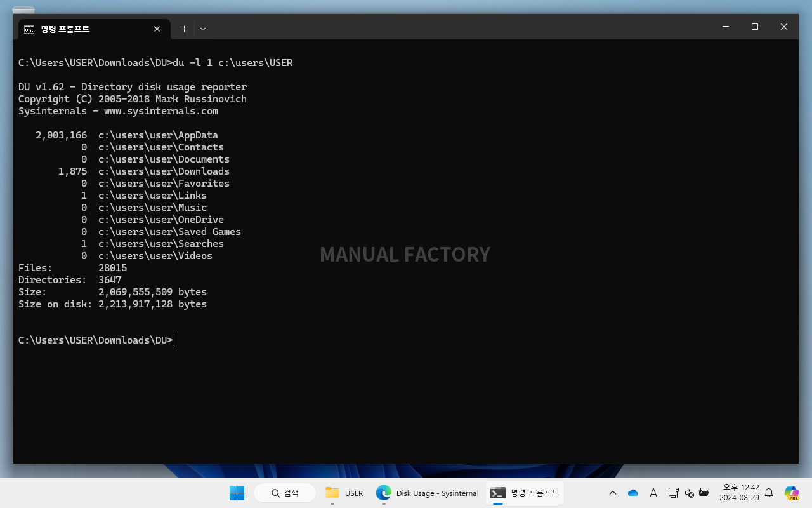The width and height of the screenshot is (812, 508).
Task: Show hidden system tray icons
Action: (613, 493)
